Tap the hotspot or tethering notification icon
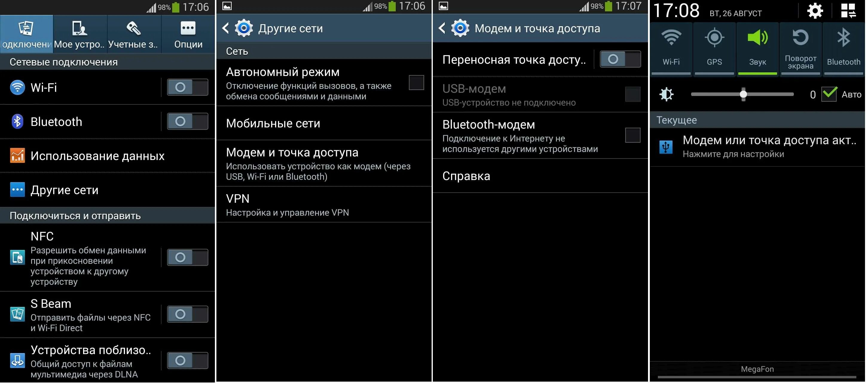 click(x=664, y=145)
